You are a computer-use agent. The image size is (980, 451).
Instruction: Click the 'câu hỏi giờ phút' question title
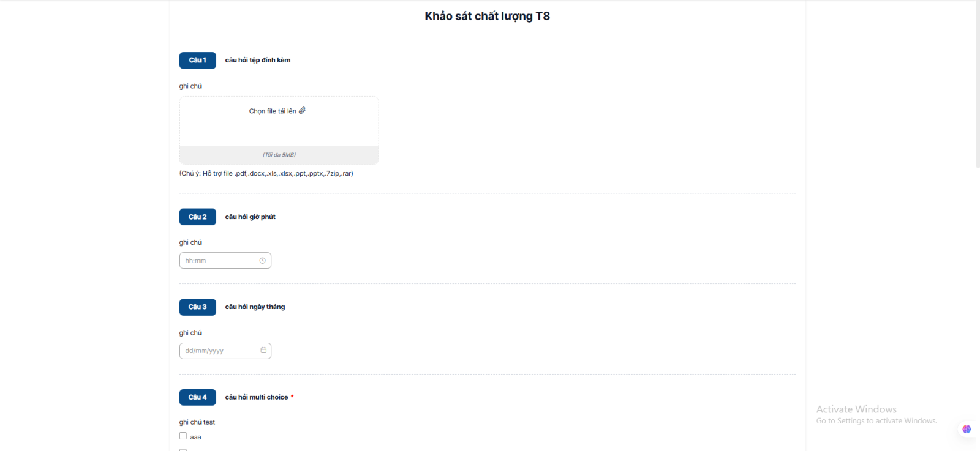250,217
